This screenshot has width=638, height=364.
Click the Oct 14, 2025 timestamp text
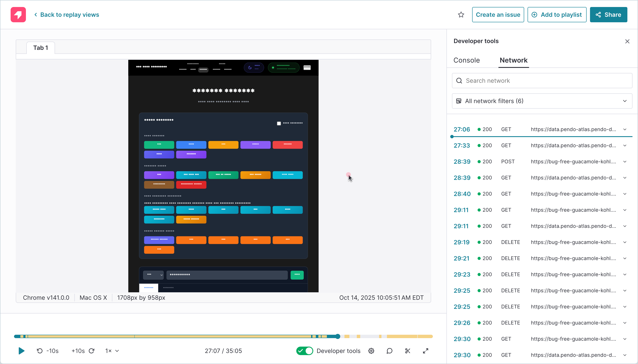381,297
